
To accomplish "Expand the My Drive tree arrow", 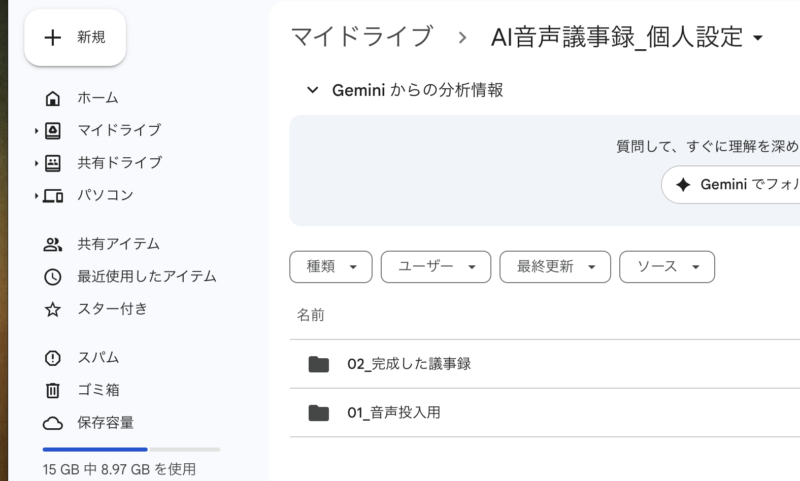I will pyautogui.click(x=36, y=130).
